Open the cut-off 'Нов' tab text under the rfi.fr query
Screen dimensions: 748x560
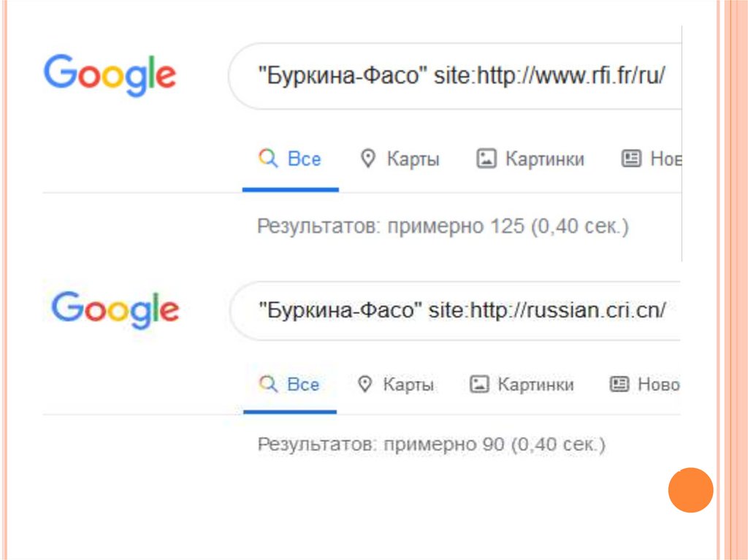(665, 159)
